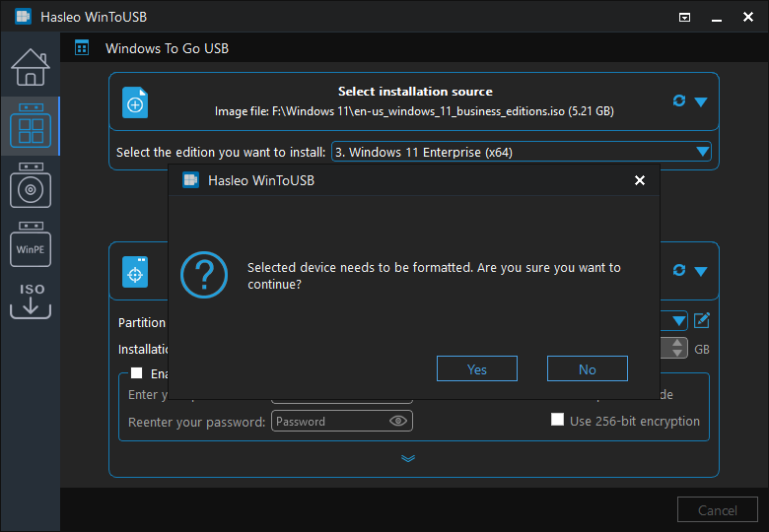Click the Reenter password field
Viewport: 769px width, 532px height.
coord(342,422)
